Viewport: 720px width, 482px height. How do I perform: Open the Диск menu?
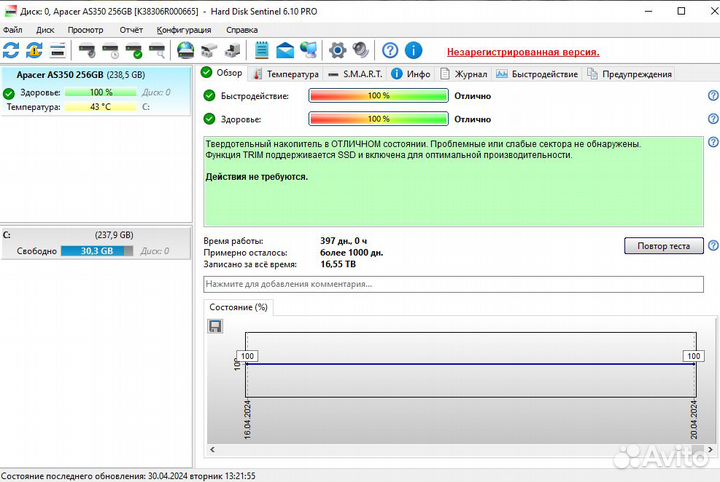[45, 30]
